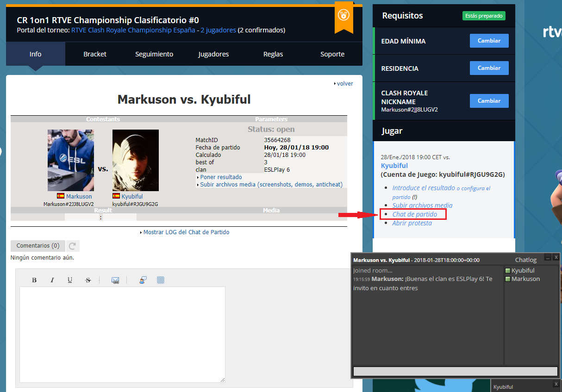Minimize the match chat window

coord(548,257)
